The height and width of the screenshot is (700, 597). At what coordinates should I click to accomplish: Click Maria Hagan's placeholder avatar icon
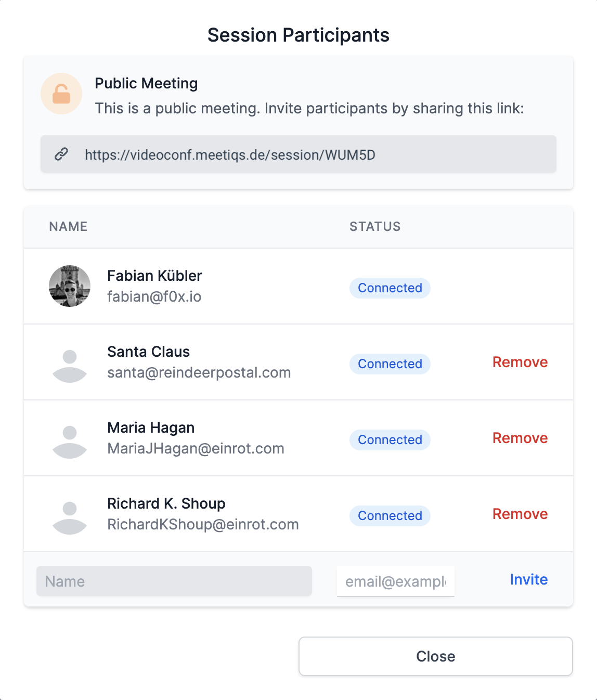coord(70,442)
